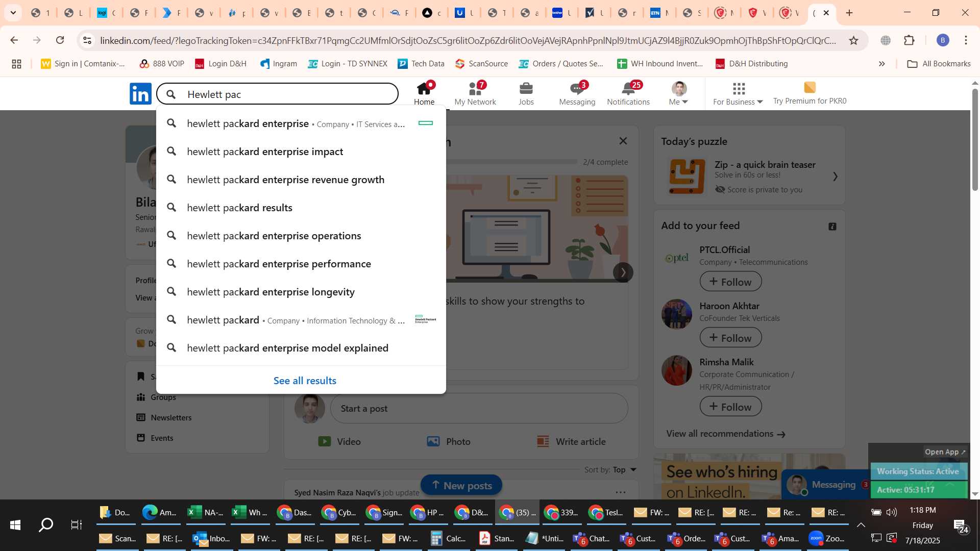Show more bookmarks with the chevron
Viewport: 980px width, 551px height.
click(881, 64)
